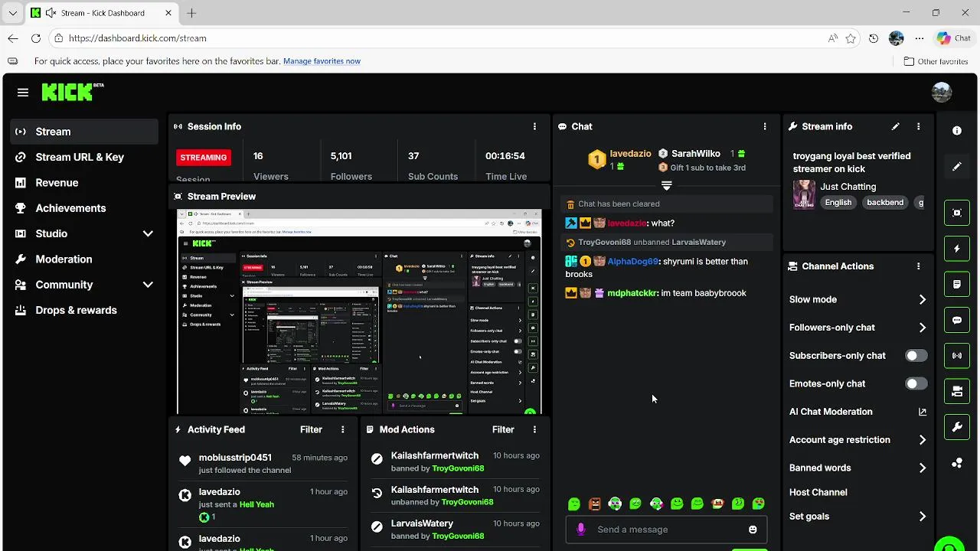Image resolution: width=980 pixels, height=551 pixels.
Task: Click the Send a message input field
Action: [666, 530]
